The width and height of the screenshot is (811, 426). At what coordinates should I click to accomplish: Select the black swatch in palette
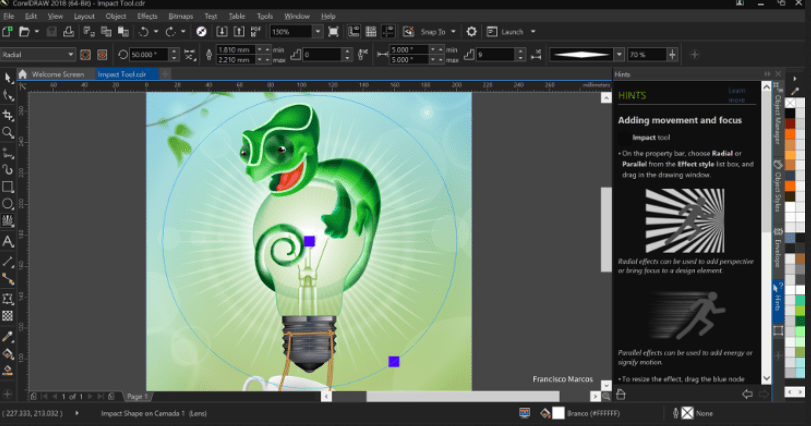point(790,113)
